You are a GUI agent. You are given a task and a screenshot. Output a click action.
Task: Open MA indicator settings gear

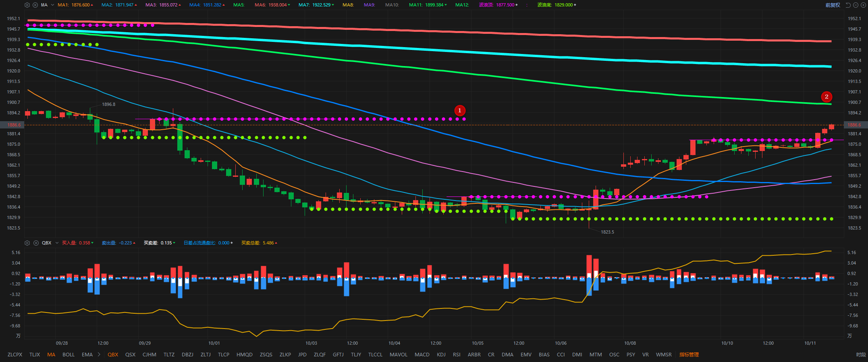point(27,5)
